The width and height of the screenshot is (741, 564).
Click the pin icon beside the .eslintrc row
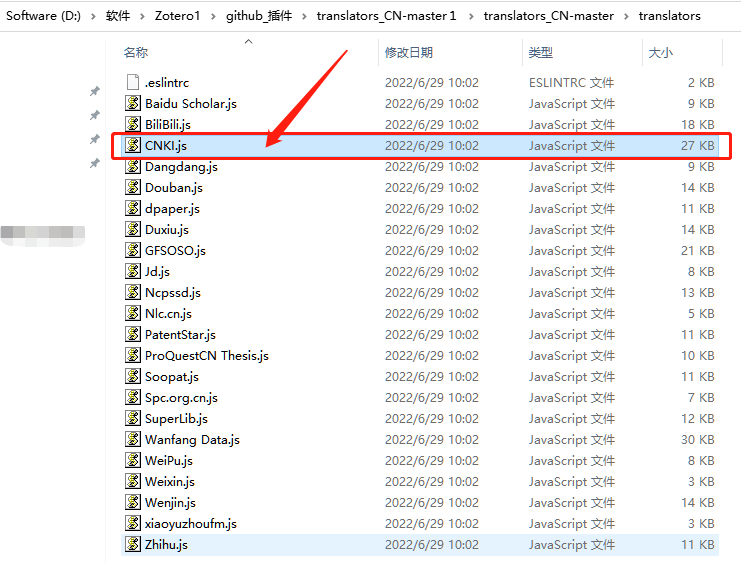coord(95,90)
